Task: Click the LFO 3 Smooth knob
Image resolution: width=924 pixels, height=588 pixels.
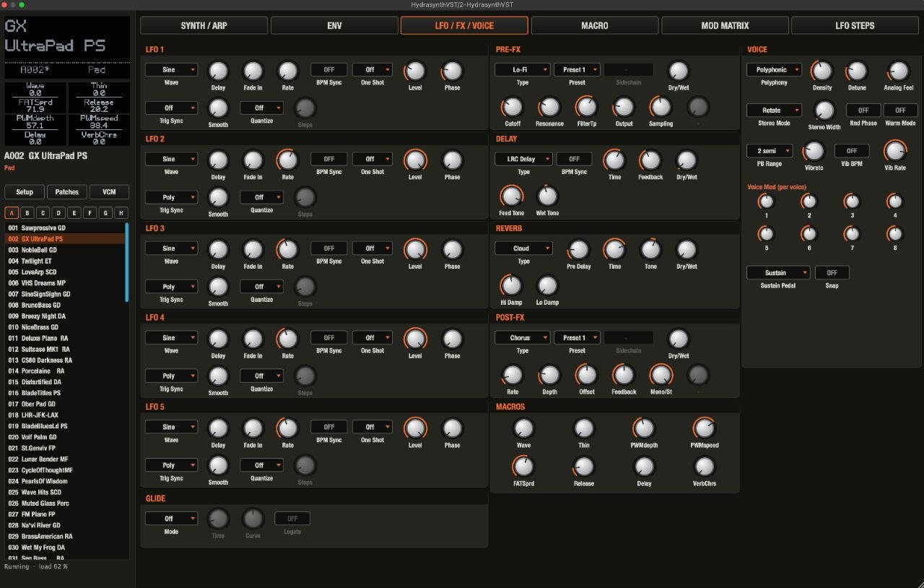Action: click(x=218, y=287)
